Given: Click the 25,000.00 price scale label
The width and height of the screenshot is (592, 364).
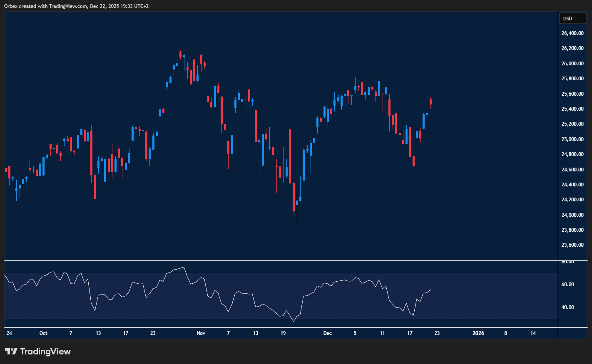Looking at the screenshot, I should [572, 139].
